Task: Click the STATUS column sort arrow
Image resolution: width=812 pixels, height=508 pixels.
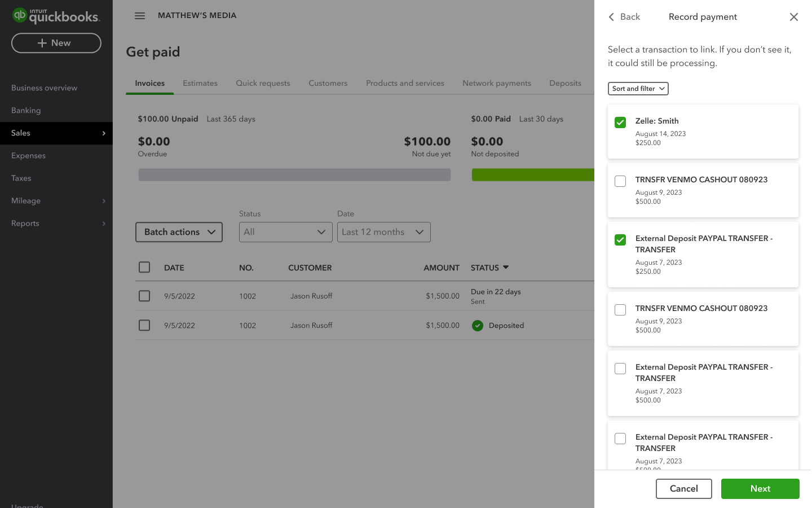Action: pos(506,267)
